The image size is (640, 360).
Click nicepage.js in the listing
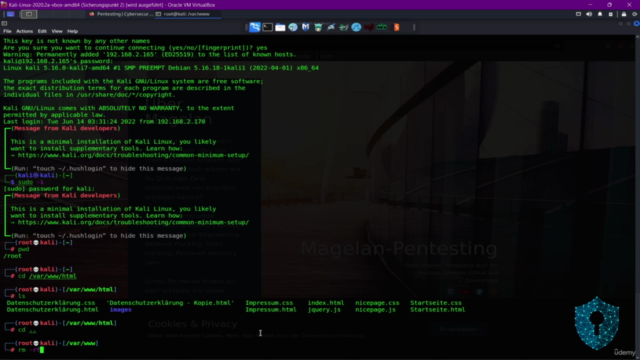(x=376, y=309)
